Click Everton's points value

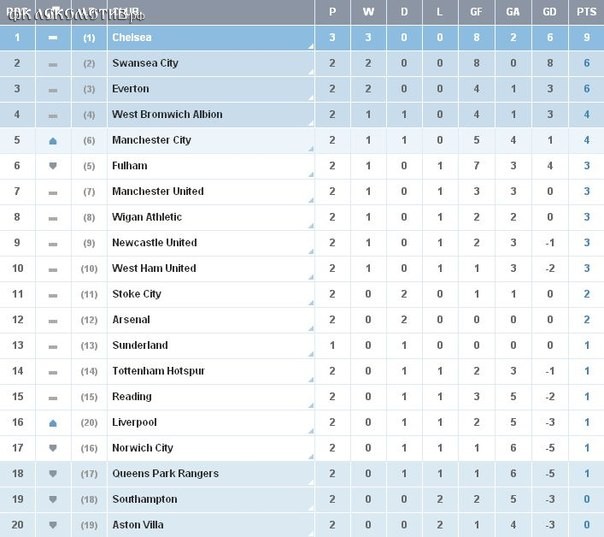coord(584,89)
